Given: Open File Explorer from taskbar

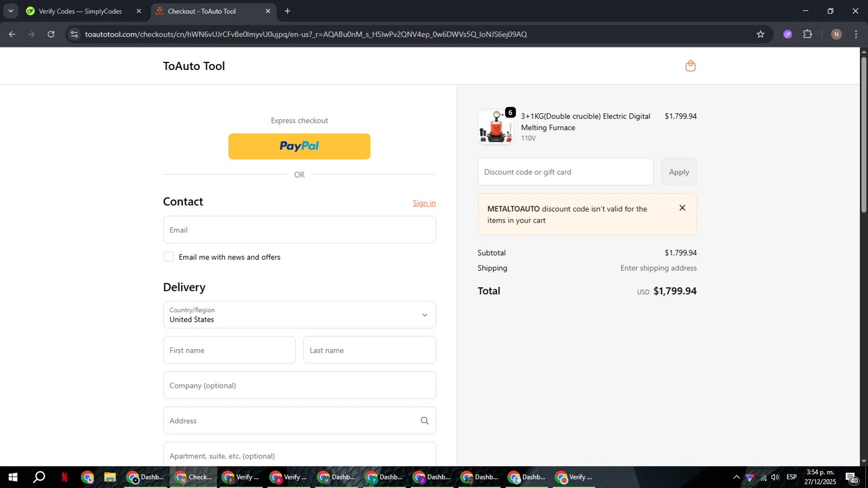Looking at the screenshot, I should [x=110, y=477].
